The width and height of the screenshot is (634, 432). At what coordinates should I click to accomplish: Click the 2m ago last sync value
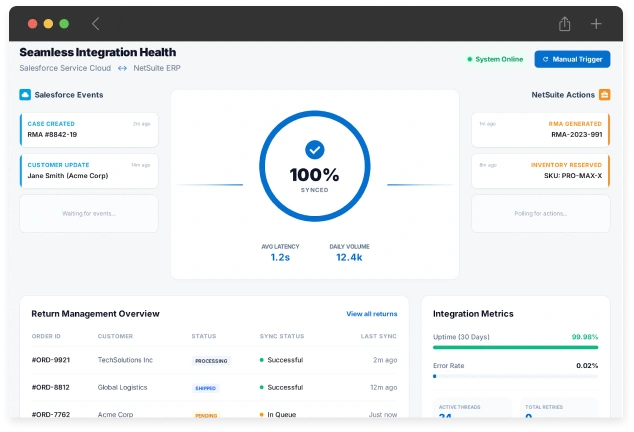click(x=385, y=360)
